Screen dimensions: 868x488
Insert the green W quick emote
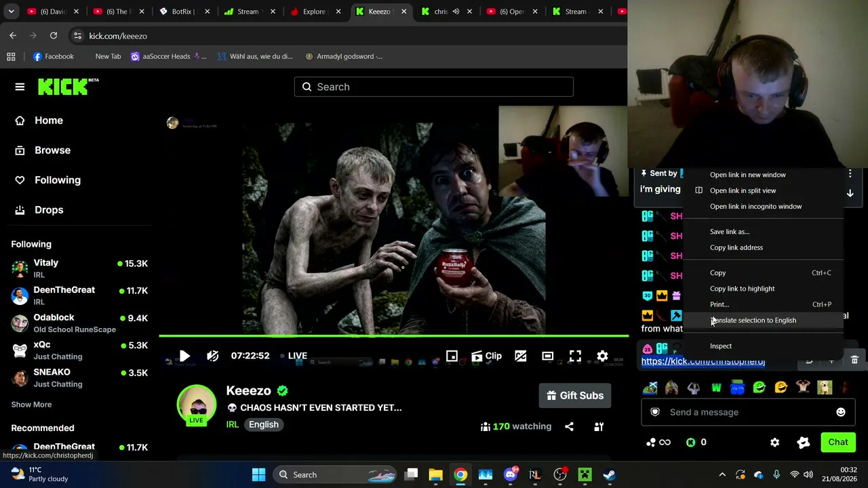[716, 388]
